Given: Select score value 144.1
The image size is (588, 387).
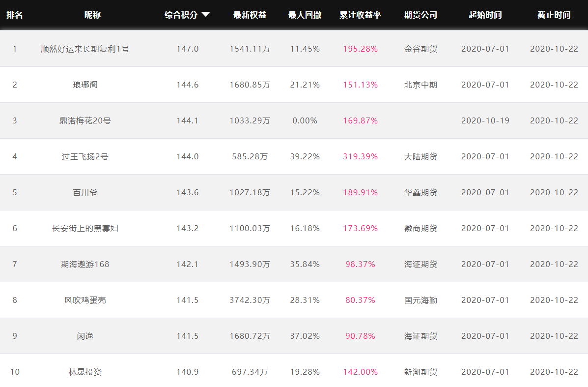Looking at the screenshot, I should 188,120.
